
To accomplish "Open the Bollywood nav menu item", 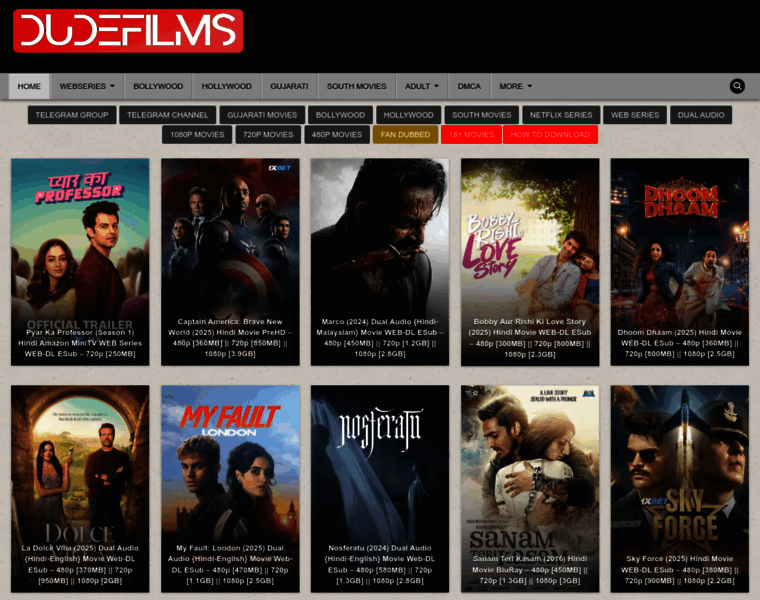I will (158, 86).
